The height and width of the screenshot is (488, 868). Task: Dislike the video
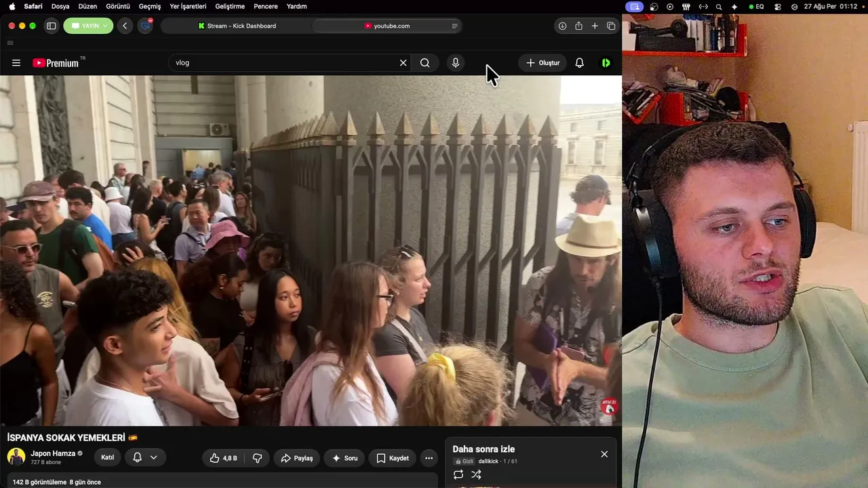257,458
